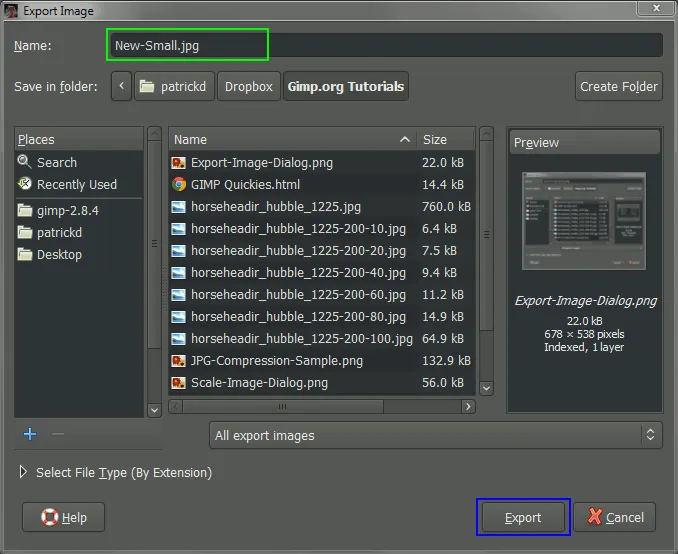Click the icon of Scale-Image-Dialog.png
678x554 pixels.
(178, 383)
